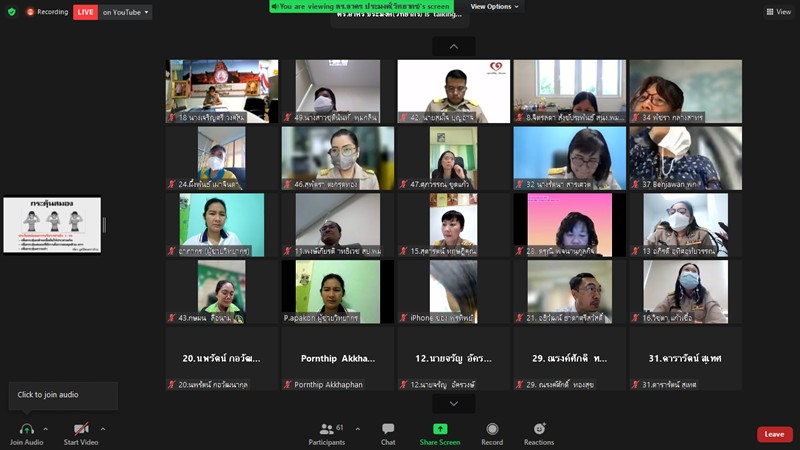
Task: Open the Chat panel
Action: [388, 434]
